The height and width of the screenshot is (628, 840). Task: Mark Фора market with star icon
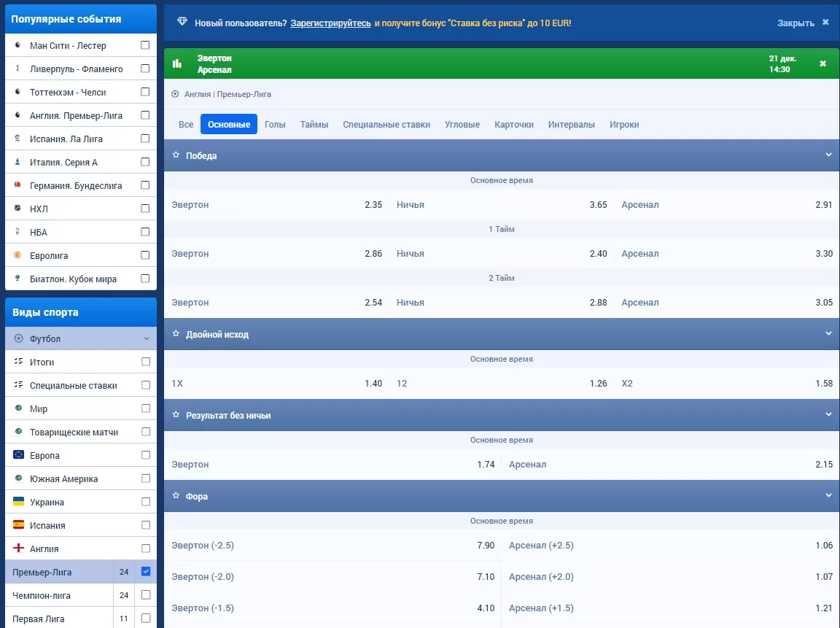click(176, 496)
